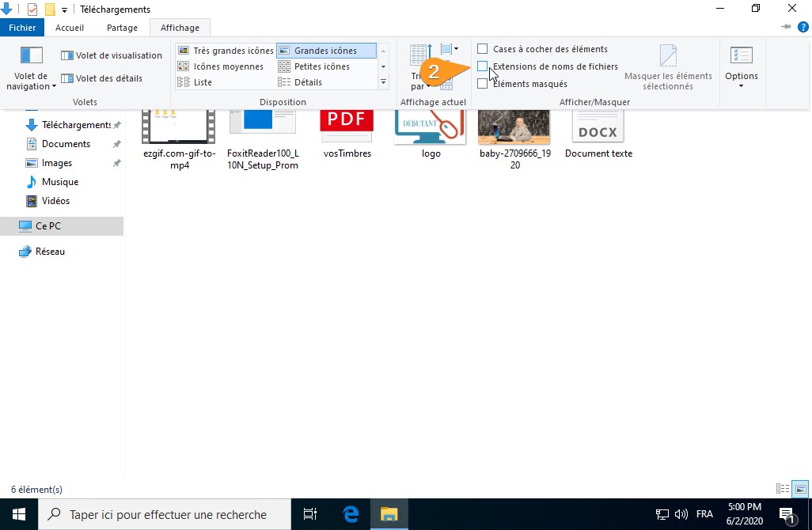The height and width of the screenshot is (530, 812).
Task: Choose Grandes icônes layout
Action: click(x=326, y=50)
